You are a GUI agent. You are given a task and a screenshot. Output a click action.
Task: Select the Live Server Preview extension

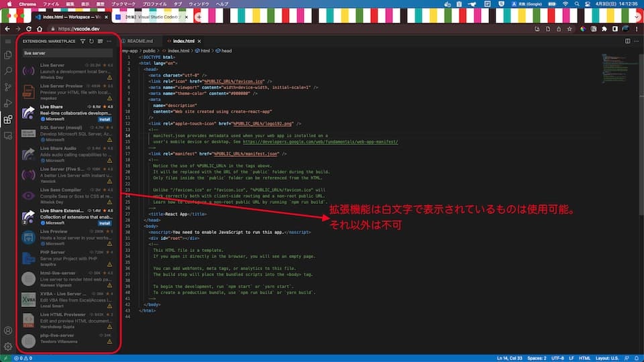point(67,92)
